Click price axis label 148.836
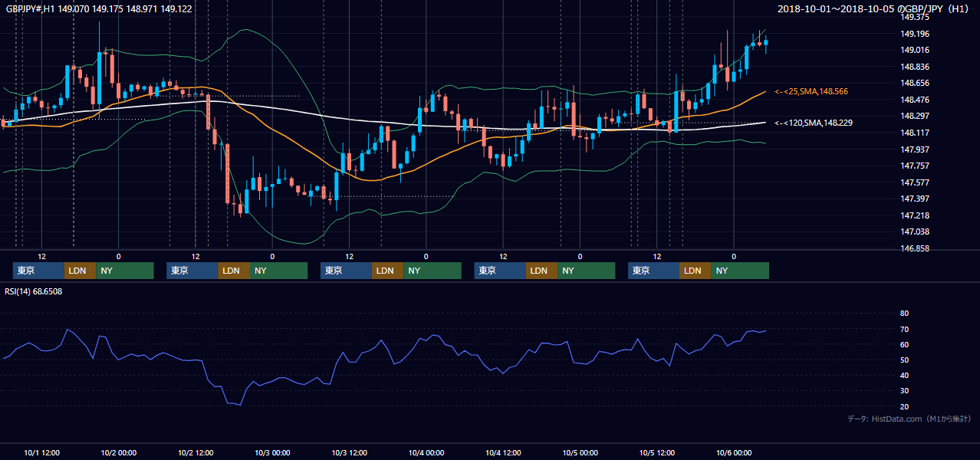The height and width of the screenshot is (460, 980). coord(915,67)
